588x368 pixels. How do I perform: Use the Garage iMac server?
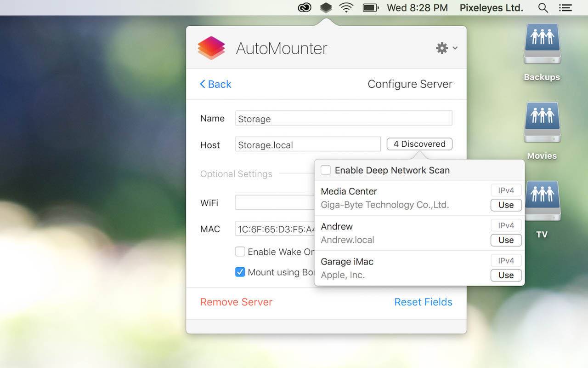tap(506, 275)
